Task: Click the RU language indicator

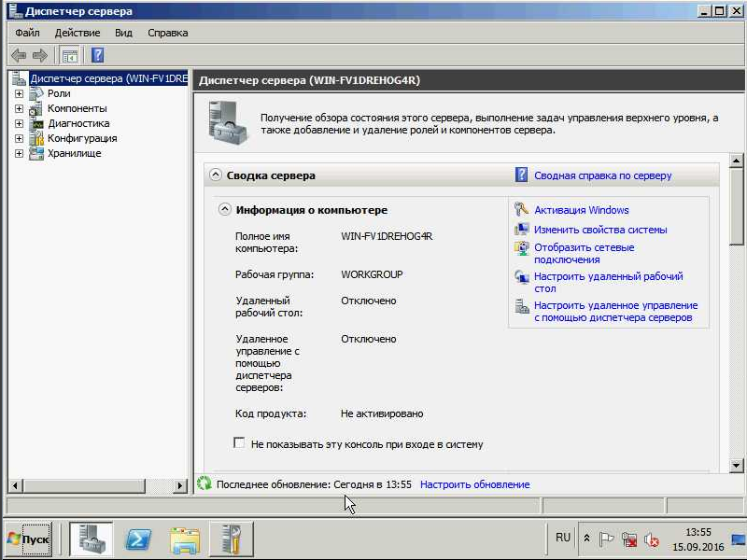Action: pos(563,538)
